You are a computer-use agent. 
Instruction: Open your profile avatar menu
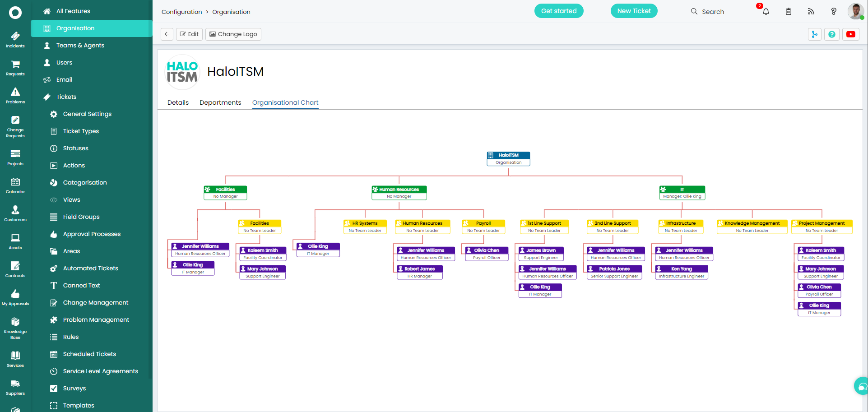click(x=855, y=11)
